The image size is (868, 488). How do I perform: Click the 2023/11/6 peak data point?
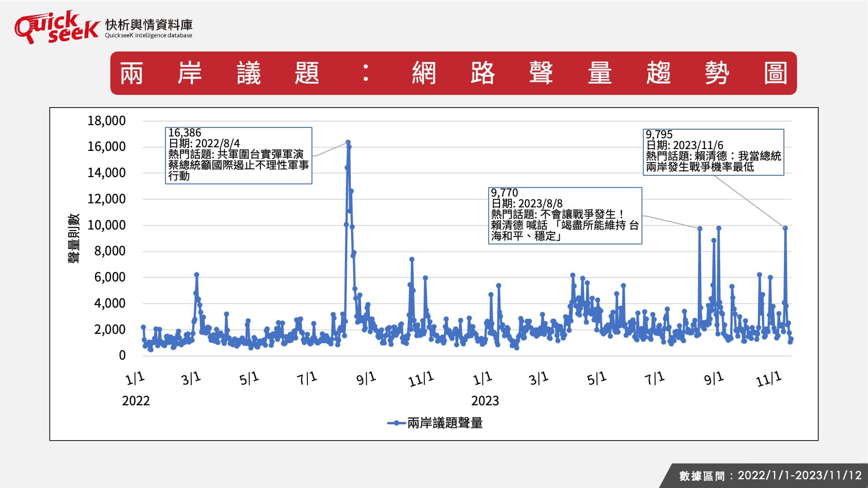(785, 228)
